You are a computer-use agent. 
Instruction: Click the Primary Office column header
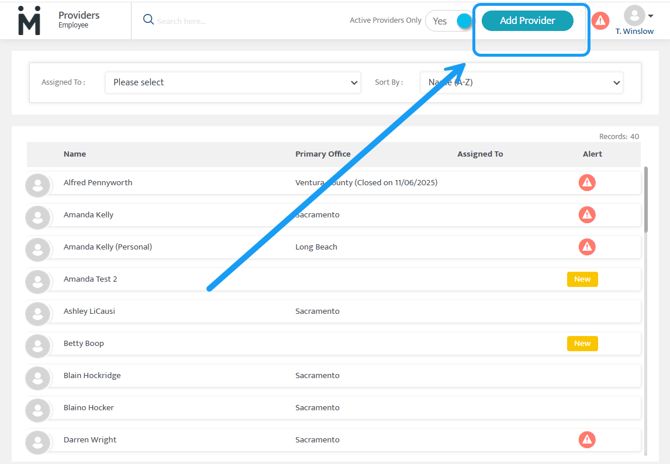(x=323, y=154)
